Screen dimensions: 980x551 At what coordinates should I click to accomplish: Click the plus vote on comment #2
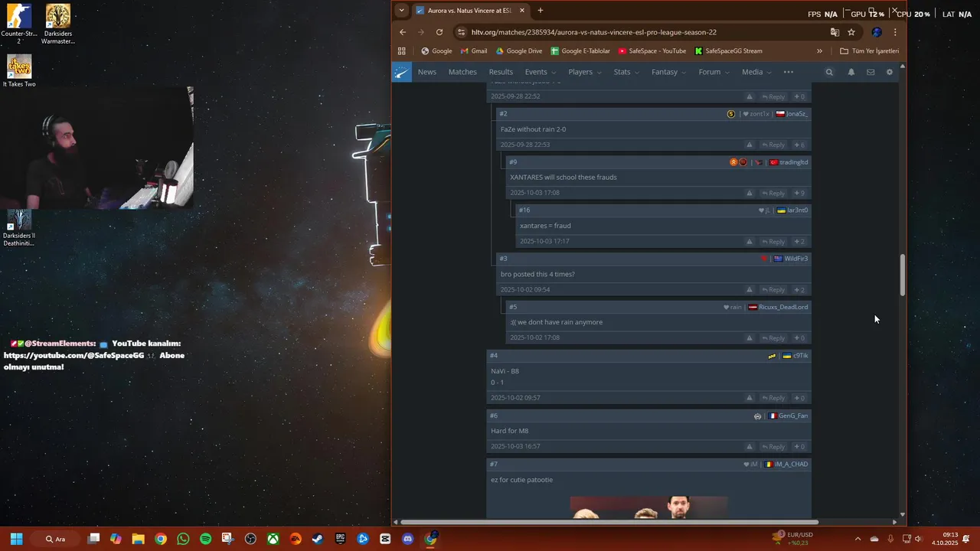tap(799, 145)
